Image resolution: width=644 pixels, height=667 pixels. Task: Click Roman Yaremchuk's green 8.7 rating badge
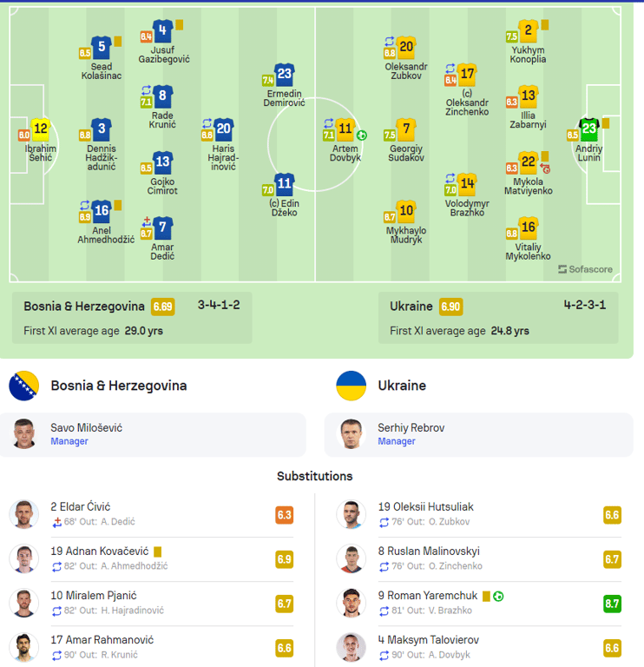[x=612, y=604]
